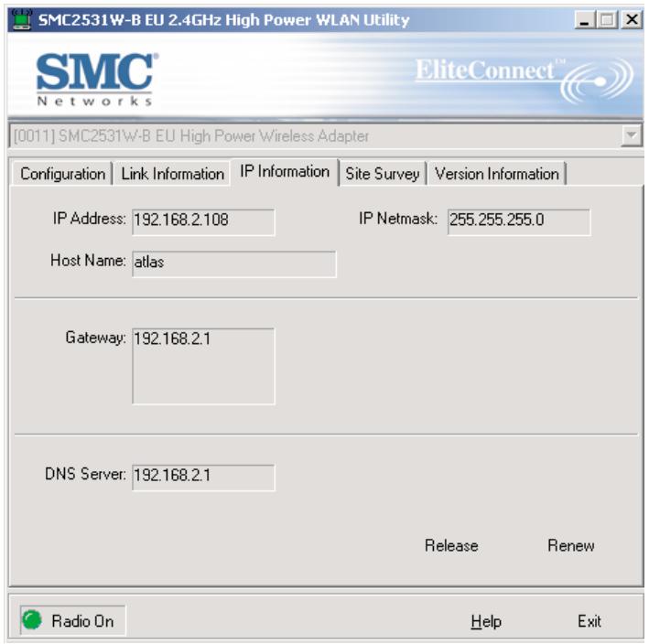The height and width of the screenshot is (644, 649).
Task: Click the Gateway list box 192.168.2.1
Action: tap(203, 366)
